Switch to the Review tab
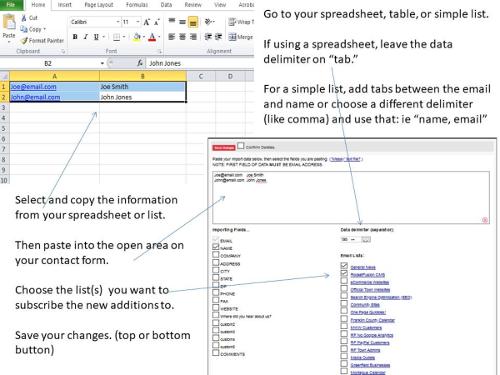Viewport: 500px width, 375px height. coord(193,4)
